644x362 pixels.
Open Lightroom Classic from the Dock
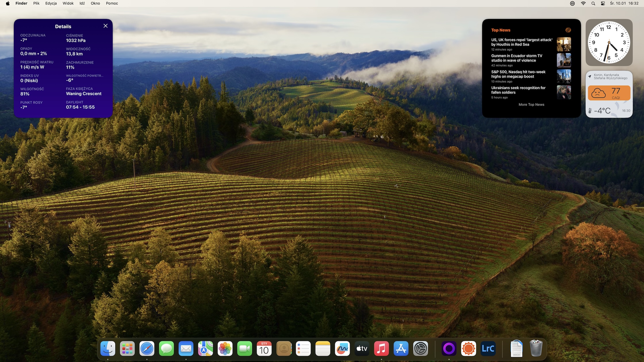click(488, 348)
